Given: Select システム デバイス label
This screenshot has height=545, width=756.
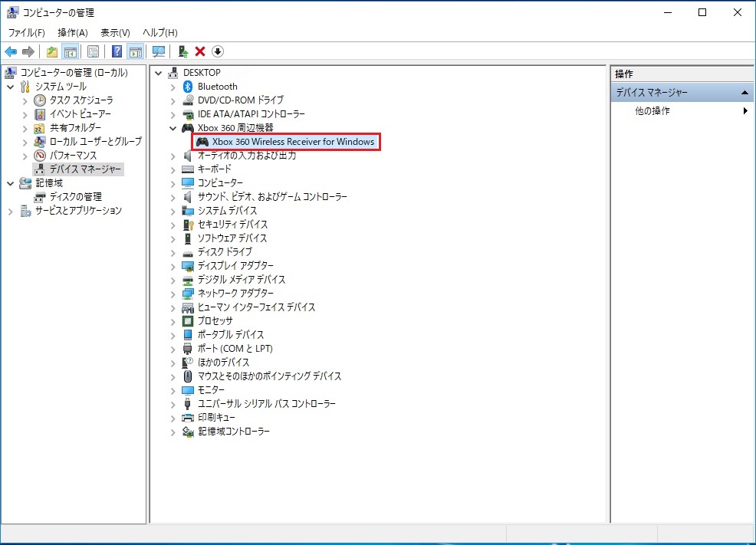Looking at the screenshot, I should 228,211.
